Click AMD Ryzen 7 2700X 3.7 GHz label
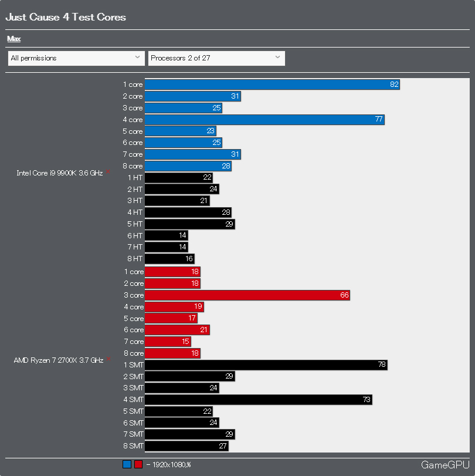 click(x=58, y=360)
